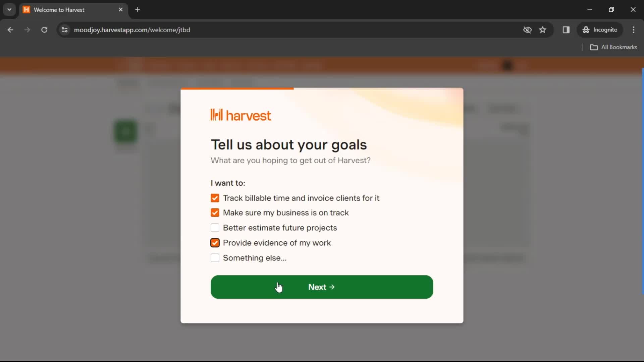Enable Better estimate future projects checkbox
The height and width of the screenshot is (362, 644).
pos(215,228)
